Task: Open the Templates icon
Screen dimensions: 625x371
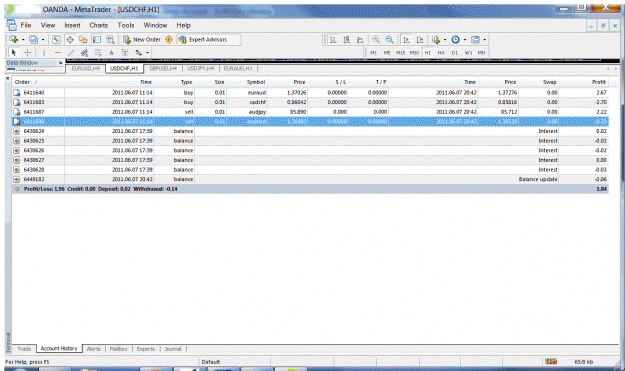Action: coord(475,39)
